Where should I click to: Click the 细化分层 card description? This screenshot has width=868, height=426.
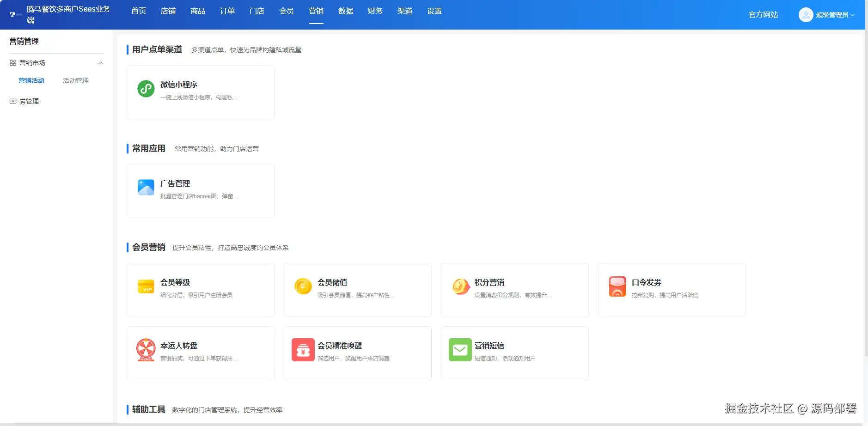pyautogui.click(x=196, y=295)
